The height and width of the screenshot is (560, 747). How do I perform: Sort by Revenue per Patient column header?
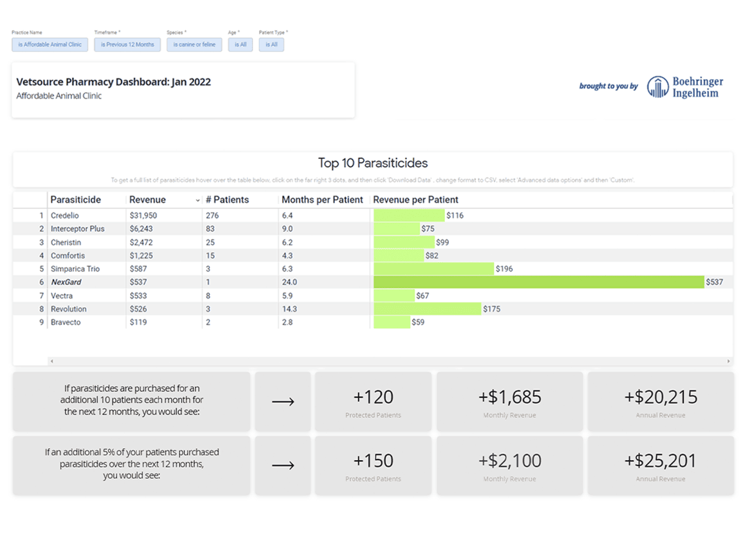tap(415, 200)
